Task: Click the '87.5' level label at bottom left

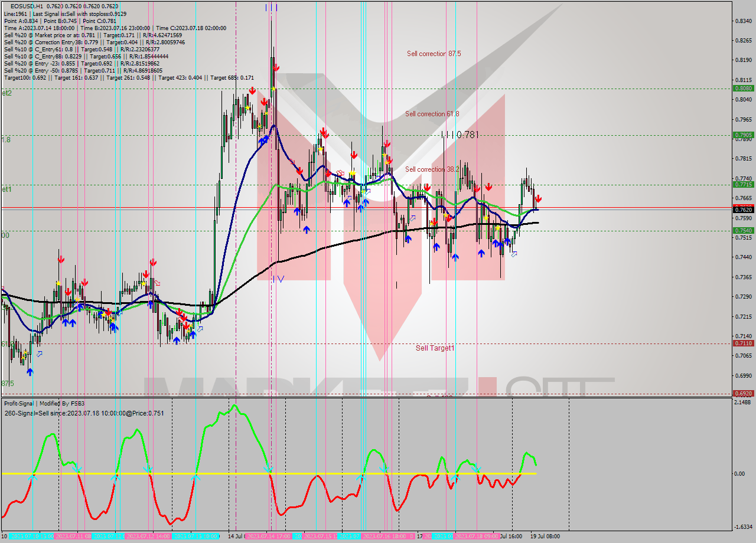Action: [7, 384]
